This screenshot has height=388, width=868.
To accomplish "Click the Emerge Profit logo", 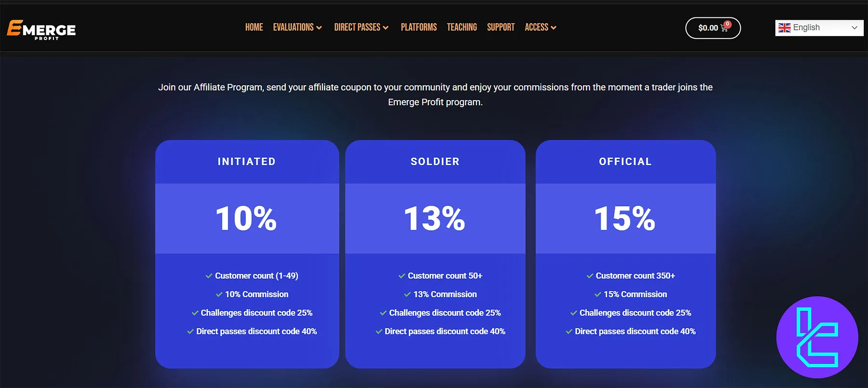I will click(41, 29).
